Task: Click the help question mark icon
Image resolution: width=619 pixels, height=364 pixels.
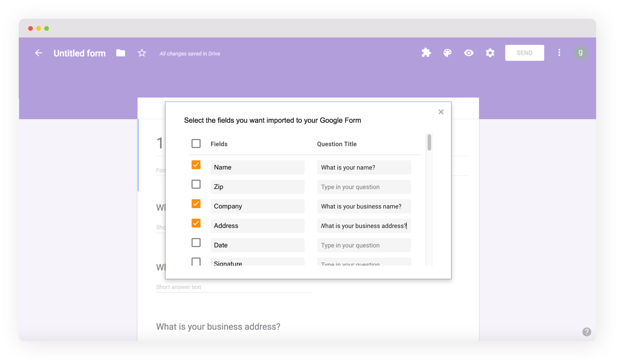Action: (587, 332)
